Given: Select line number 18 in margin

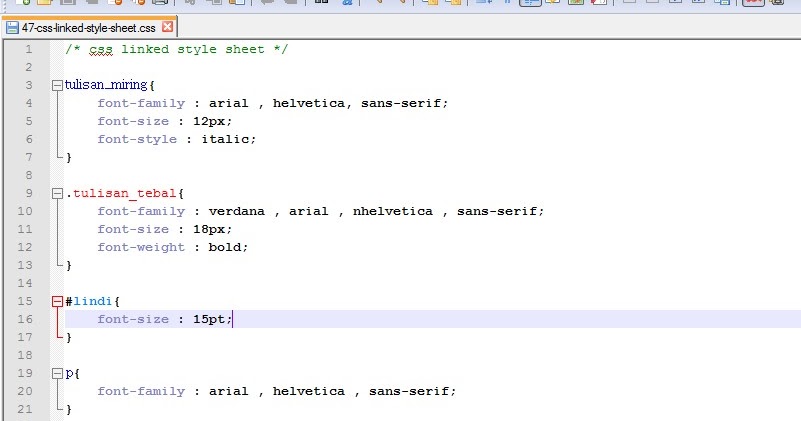Looking at the screenshot, I should click(x=25, y=355).
